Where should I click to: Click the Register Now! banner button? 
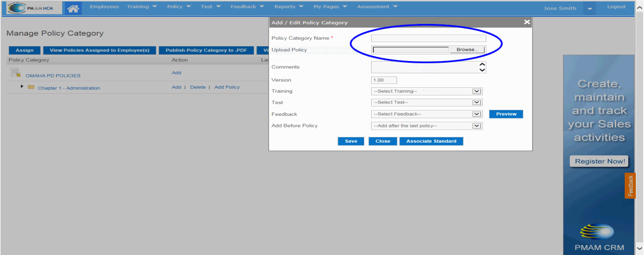click(x=599, y=161)
